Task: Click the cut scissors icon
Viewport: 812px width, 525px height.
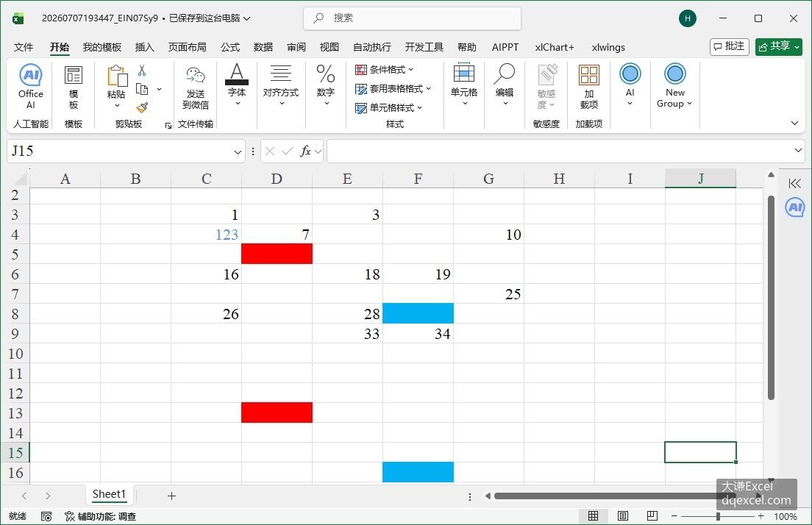Action: click(142, 71)
